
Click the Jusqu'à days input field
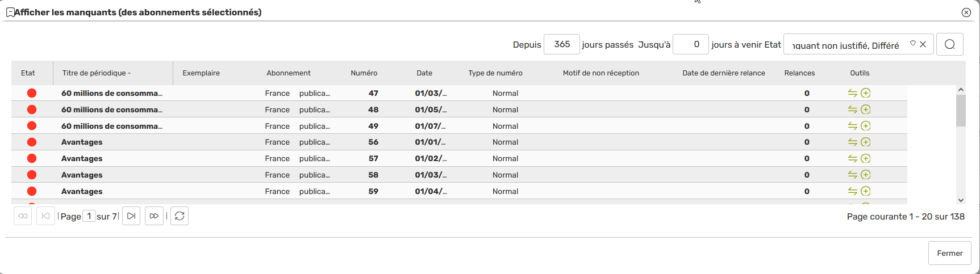click(691, 44)
